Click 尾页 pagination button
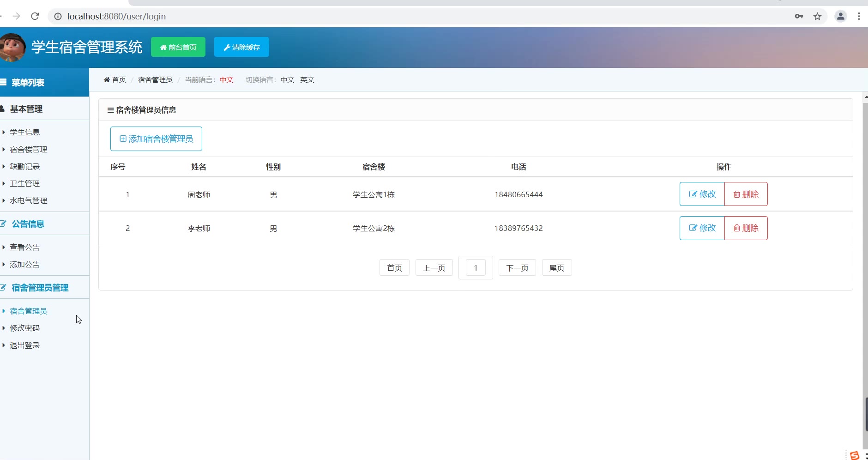The height and width of the screenshot is (460, 868). (557, 267)
